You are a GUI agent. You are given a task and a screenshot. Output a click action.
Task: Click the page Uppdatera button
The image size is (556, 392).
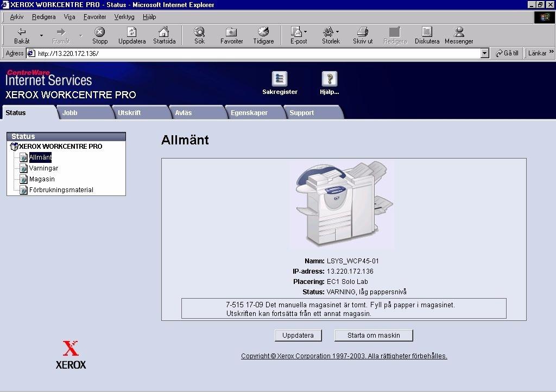[x=298, y=336]
